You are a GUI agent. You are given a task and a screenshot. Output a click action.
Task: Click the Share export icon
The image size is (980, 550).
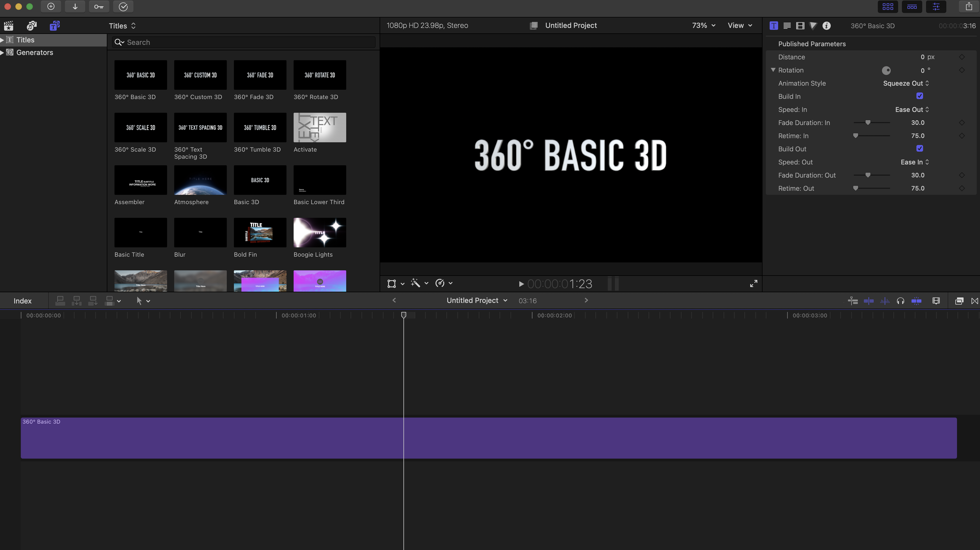(x=968, y=7)
